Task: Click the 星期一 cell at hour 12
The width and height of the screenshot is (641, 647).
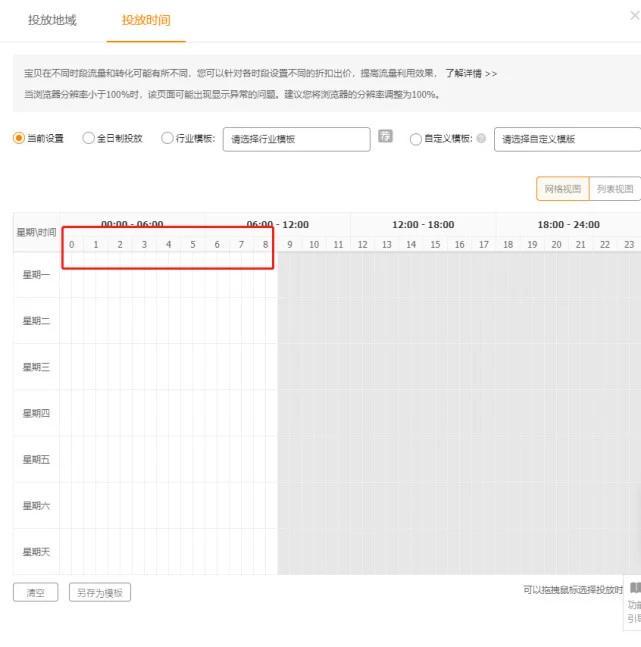Action: 362,275
